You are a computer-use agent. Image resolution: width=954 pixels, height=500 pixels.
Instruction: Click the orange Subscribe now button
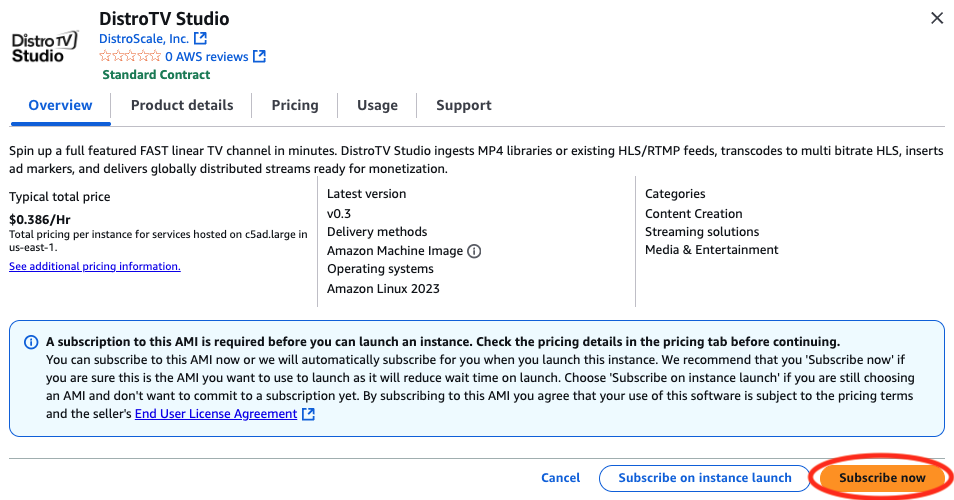coord(882,478)
